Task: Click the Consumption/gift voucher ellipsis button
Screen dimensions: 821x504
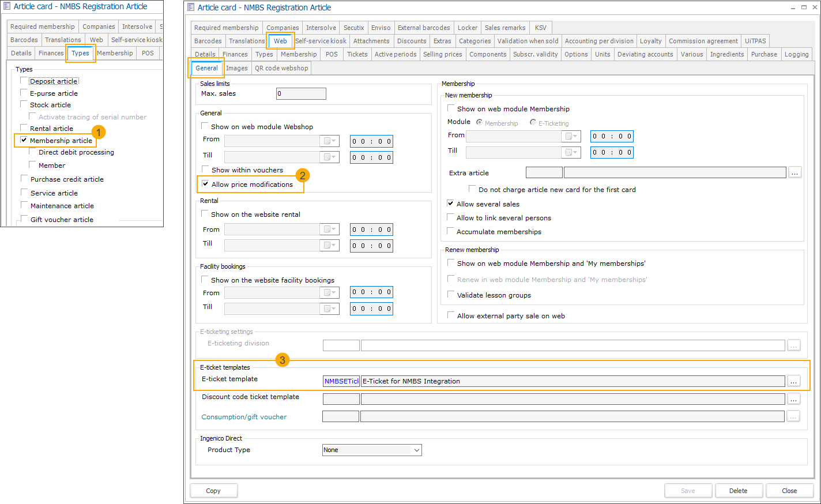Action: point(794,416)
